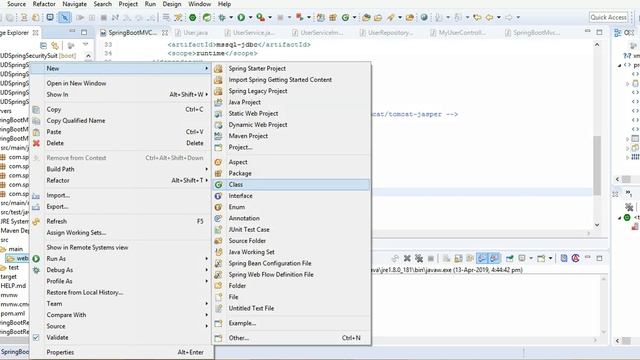Open Other... wizard entry

pyautogui.click(x=291, y=338)
